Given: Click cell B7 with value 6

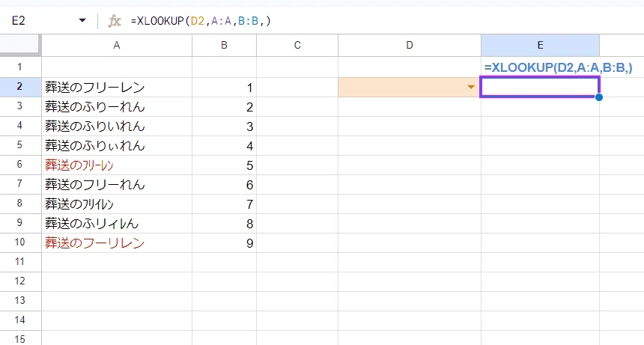Looking at the screenshot, I should 224,185.
